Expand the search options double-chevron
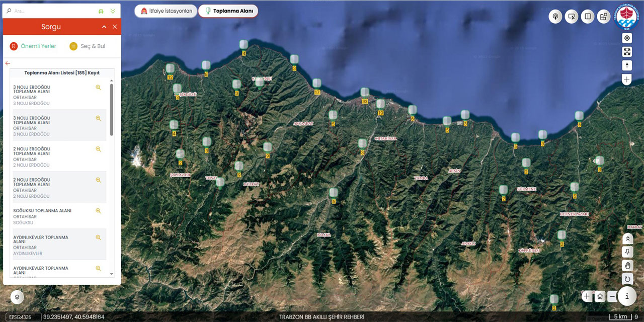 point(113,11)
